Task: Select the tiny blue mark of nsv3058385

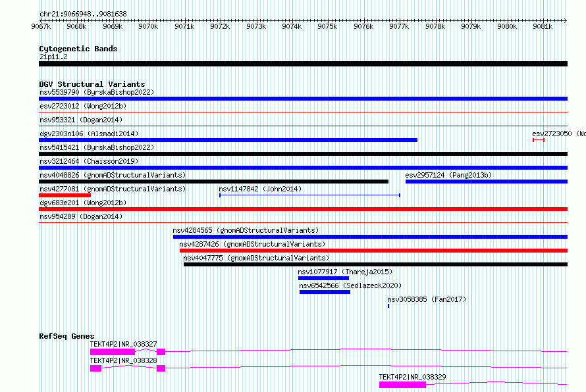Action: pyautogui.click(x=388, y=306)
